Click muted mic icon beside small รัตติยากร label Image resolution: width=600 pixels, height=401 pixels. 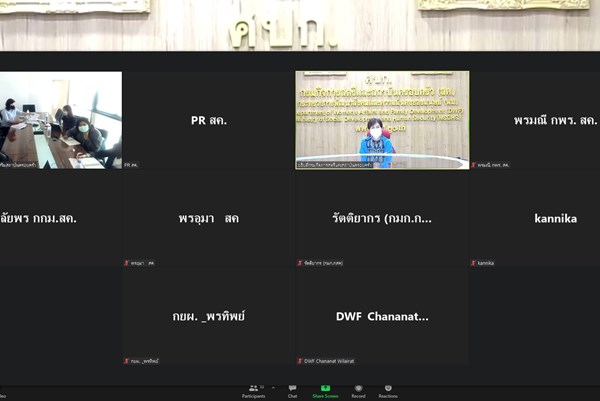[x=300, y=263]
